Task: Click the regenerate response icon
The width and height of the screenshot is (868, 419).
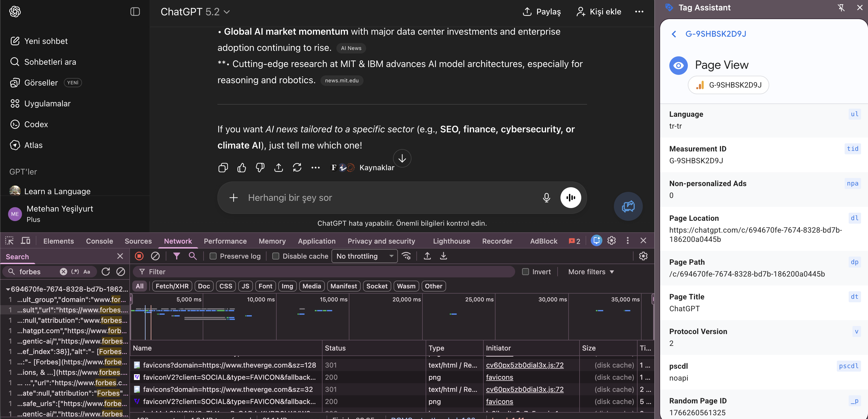Action: tap(297, 168)
